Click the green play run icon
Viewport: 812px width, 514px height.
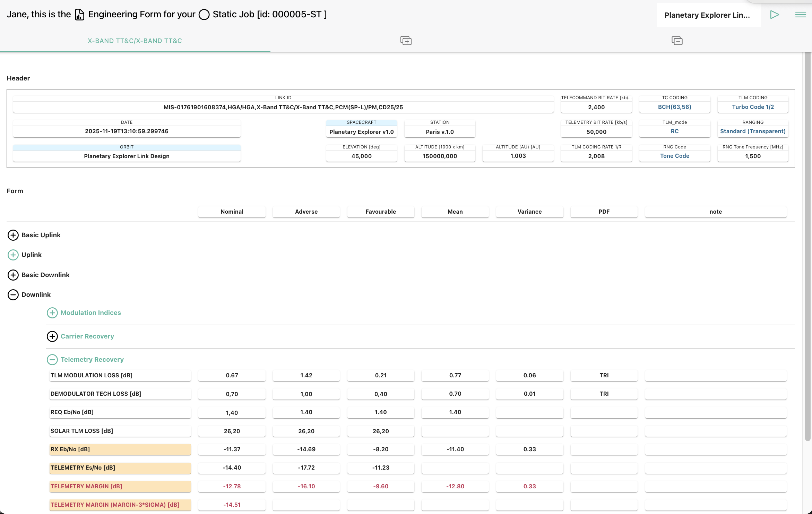click(774, 15)
